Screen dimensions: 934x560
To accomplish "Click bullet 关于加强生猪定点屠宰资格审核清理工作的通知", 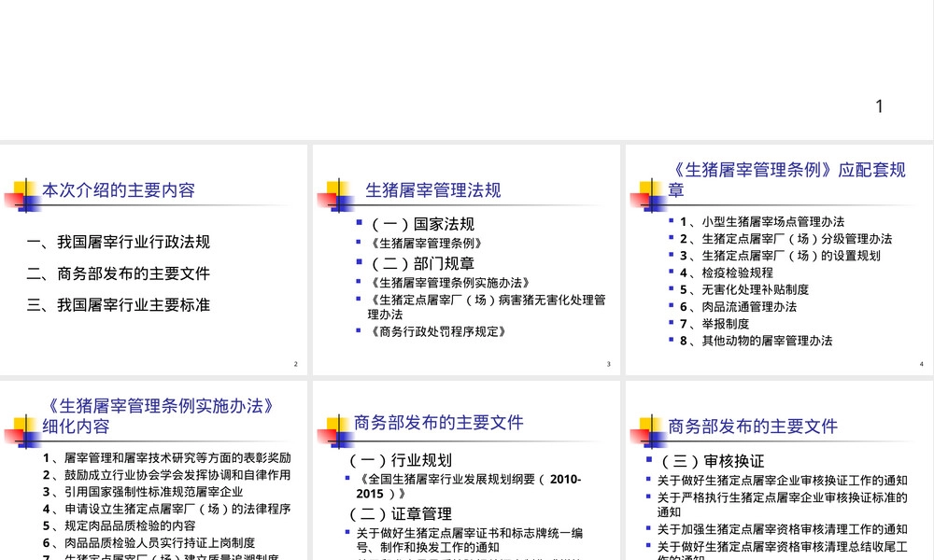I will [x=782, y=529].
